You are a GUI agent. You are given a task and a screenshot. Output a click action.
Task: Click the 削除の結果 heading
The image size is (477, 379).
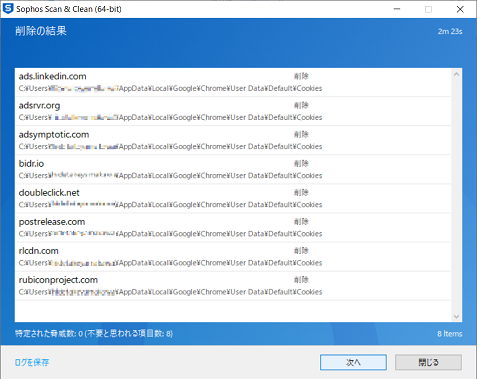41,31
